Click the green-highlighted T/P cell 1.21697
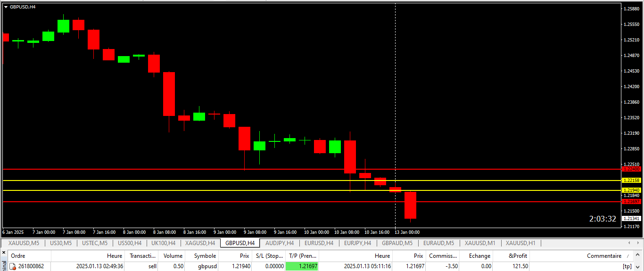Image resolution: width=644 pixels, height=271 pixels. click(302, 266)
